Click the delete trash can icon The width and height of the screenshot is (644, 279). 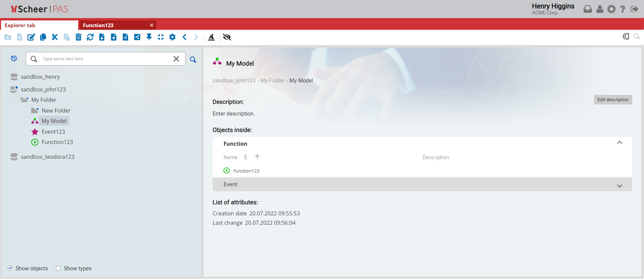pos(78,37)
